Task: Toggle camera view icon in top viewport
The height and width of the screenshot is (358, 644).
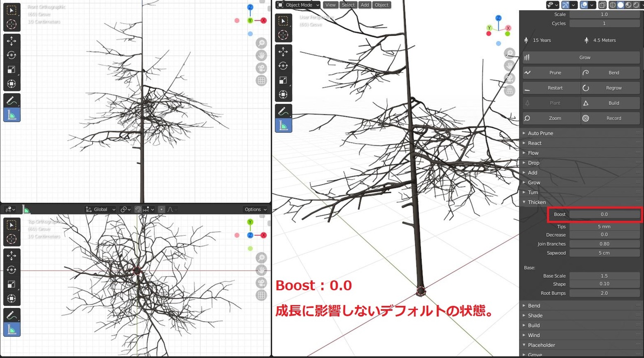Action: coord(261,283)
